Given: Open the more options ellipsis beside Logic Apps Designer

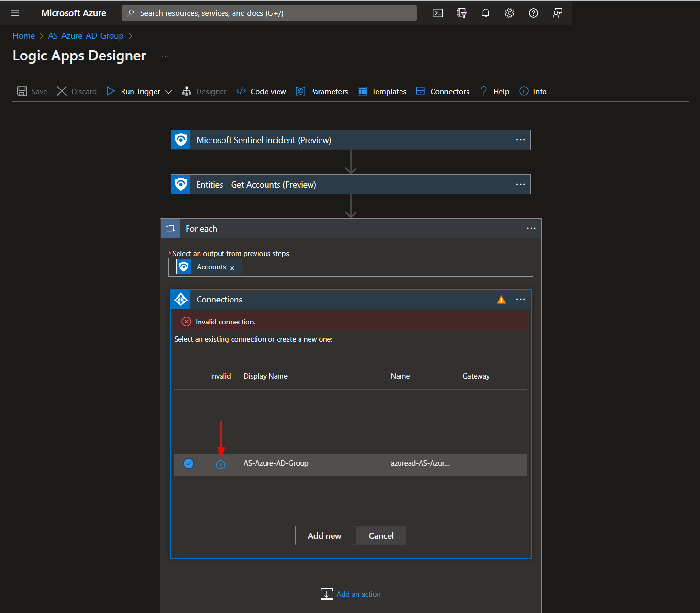Looking at the screenshot, I should (x=165, y=56).
